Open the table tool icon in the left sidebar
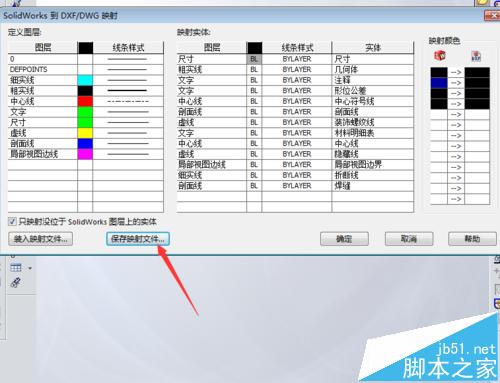The image size is (500, 383). click(x=16, y=267)
